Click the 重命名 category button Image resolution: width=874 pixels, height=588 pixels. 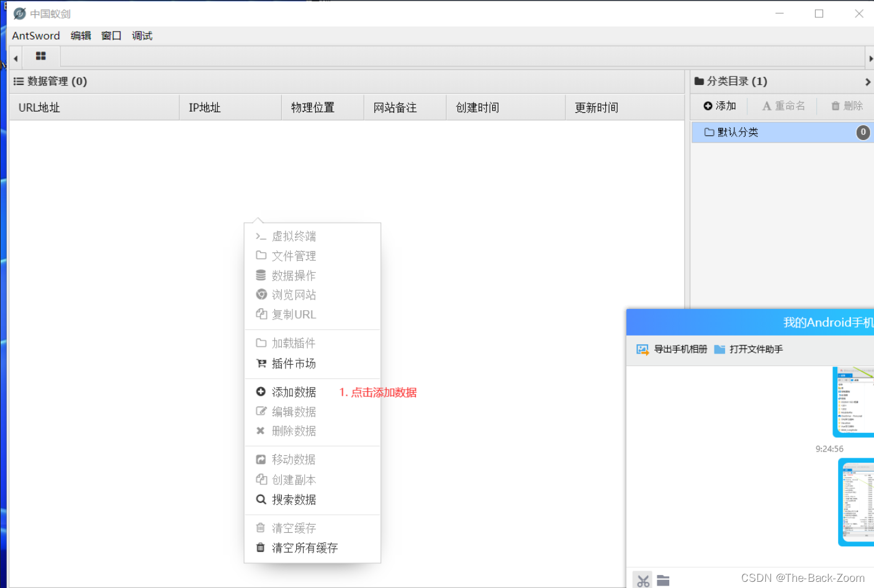(x=783, y=106)
